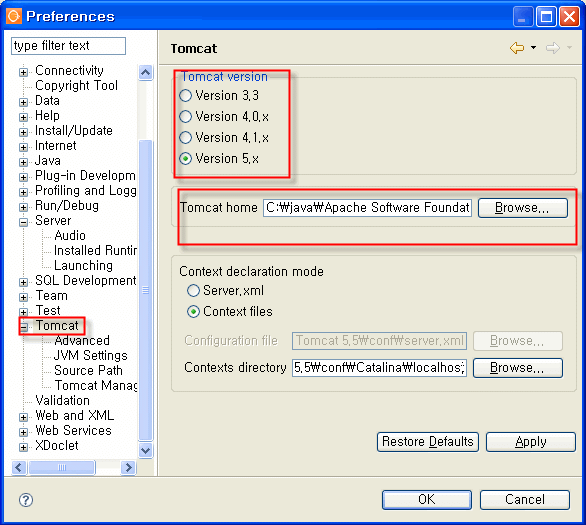Collapse the Server tree node

(x=23, y=222)
